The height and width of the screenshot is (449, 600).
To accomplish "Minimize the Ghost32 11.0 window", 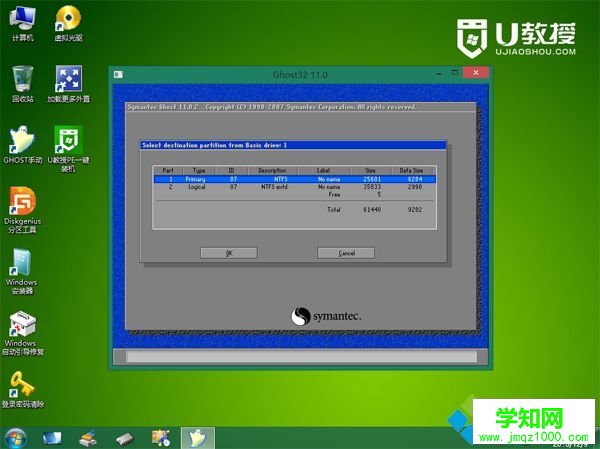I will tap(440, 73).
